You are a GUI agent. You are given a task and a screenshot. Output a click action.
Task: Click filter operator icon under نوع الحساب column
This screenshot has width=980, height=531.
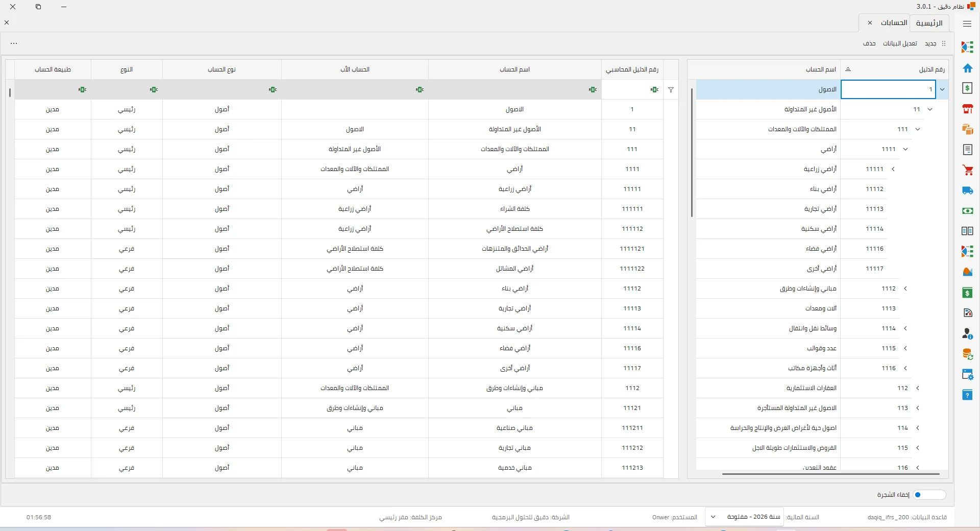click(273, 90)
